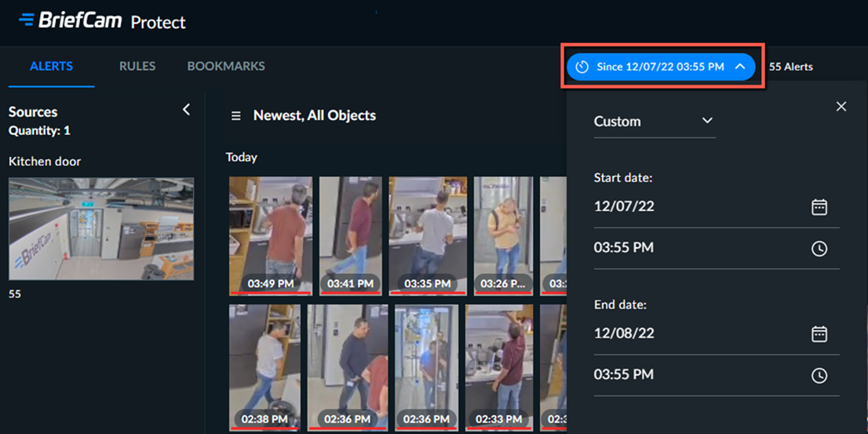Screen dimensions: 868x434
Task: Click the Kitchen door source label
Action: click(x=45, y=162)
